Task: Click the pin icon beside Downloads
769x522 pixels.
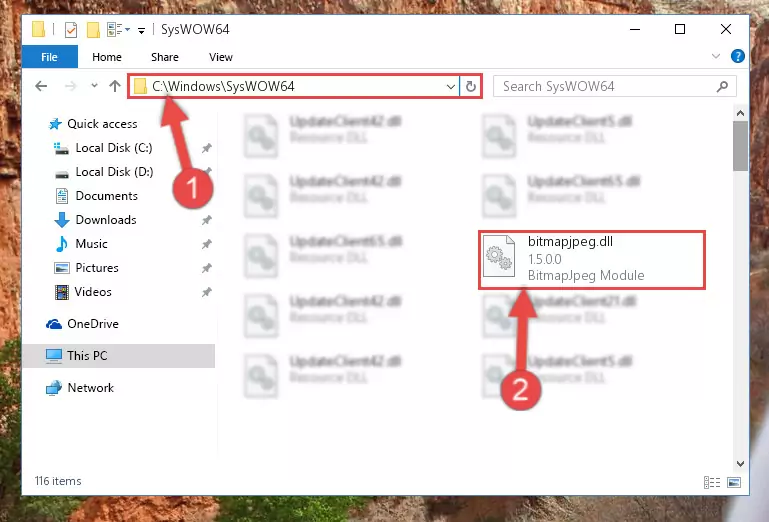Action: [x=206, y=220]
